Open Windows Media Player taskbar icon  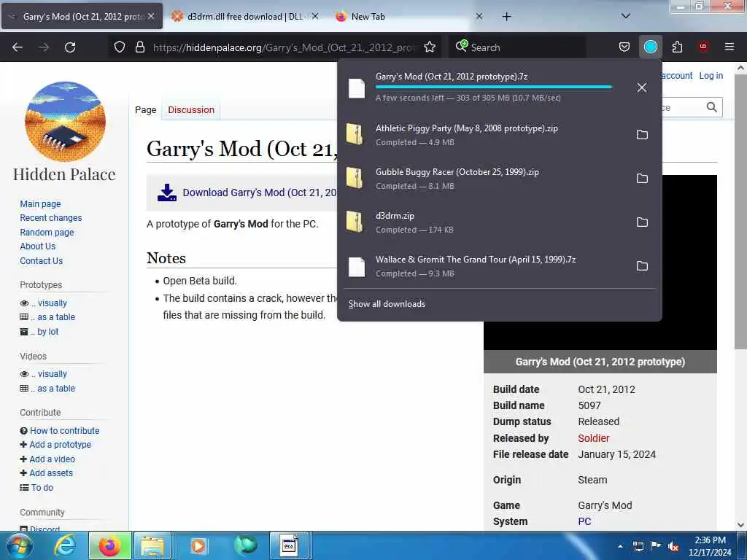point(198,545)
